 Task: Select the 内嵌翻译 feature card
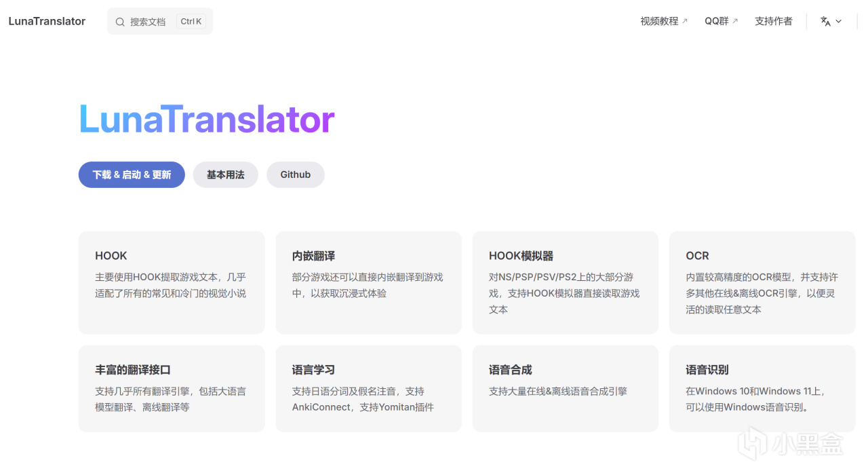368,282
